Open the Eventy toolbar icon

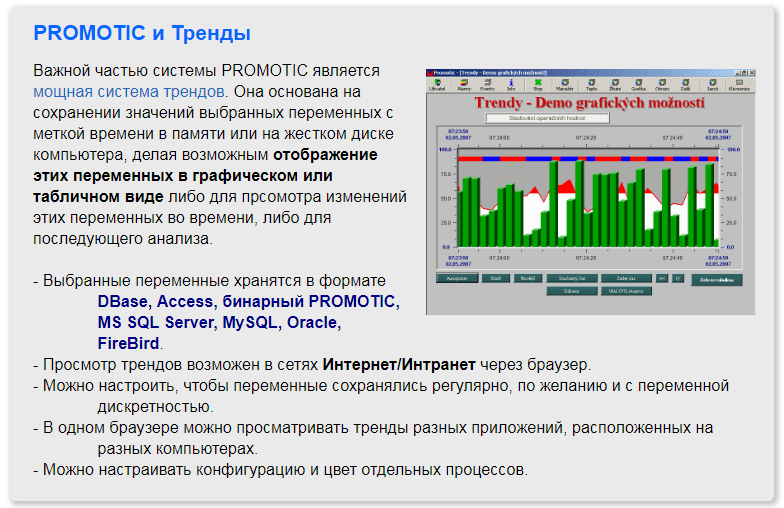(487, 85)
